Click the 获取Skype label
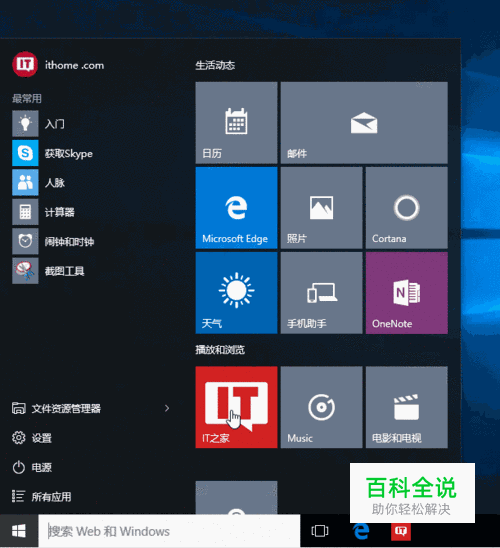 [69, 153]
